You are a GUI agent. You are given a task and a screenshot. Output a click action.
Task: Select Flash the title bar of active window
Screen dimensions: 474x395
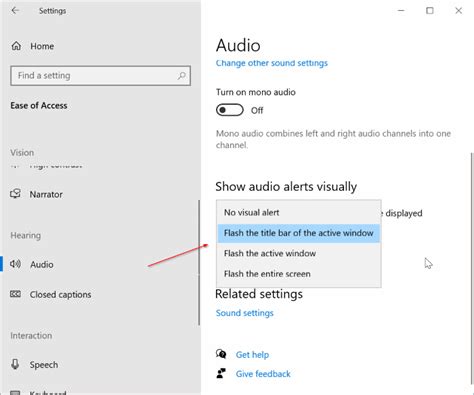pos(299,233)
